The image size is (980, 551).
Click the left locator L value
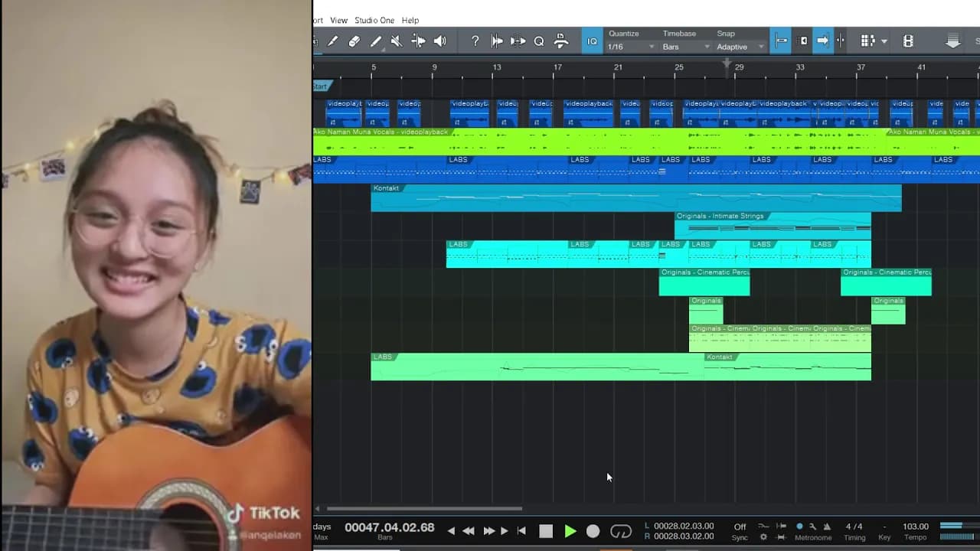[684, 526]
